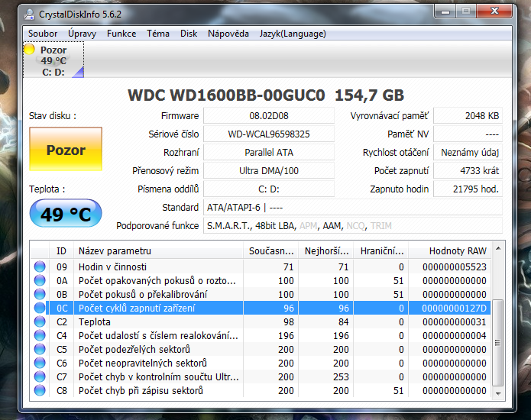Sort by Název parametru column header
This screenshot has width=531, height=420.
coord(158,250)
